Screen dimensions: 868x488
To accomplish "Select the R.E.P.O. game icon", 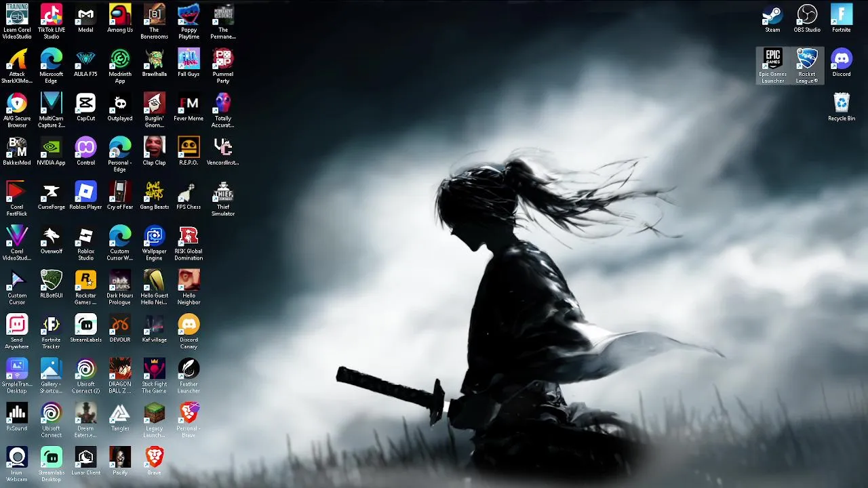I will [189, 147].
